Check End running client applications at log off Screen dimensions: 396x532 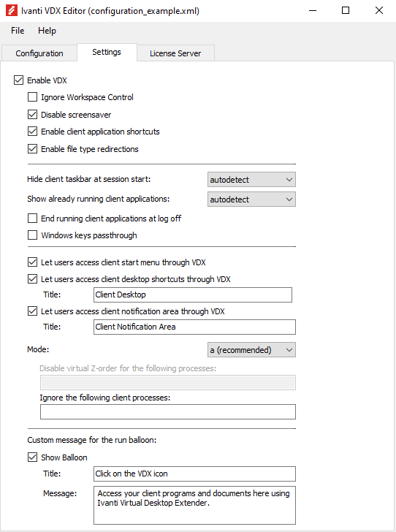click(x=32, y=218)
